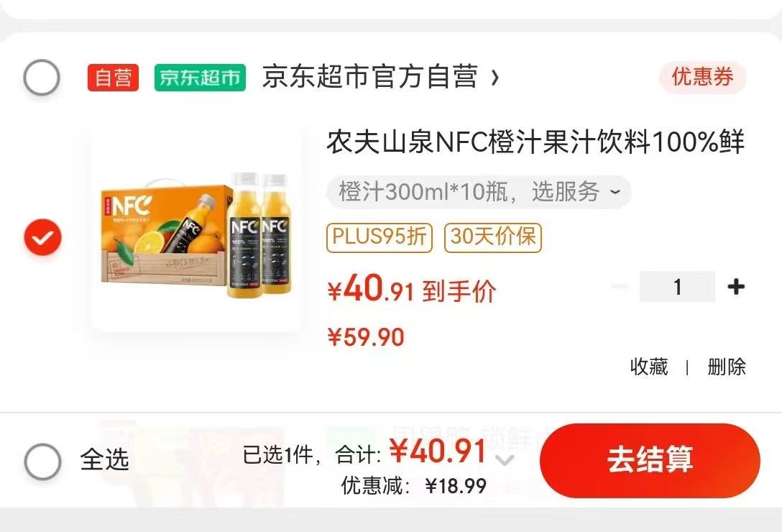Screen dimensions: 782x532
Task: Decrease quantity with the minus icon
Action: (x=620, y=286)
